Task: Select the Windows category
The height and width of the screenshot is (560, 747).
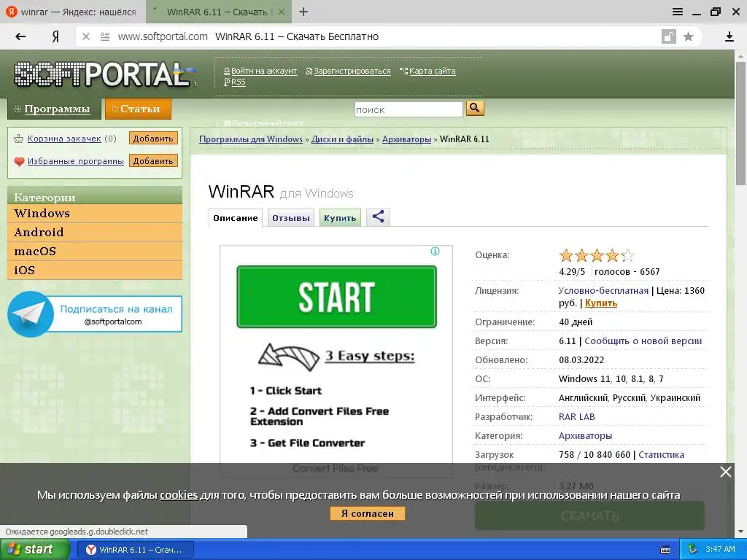Action: point(95,214)
